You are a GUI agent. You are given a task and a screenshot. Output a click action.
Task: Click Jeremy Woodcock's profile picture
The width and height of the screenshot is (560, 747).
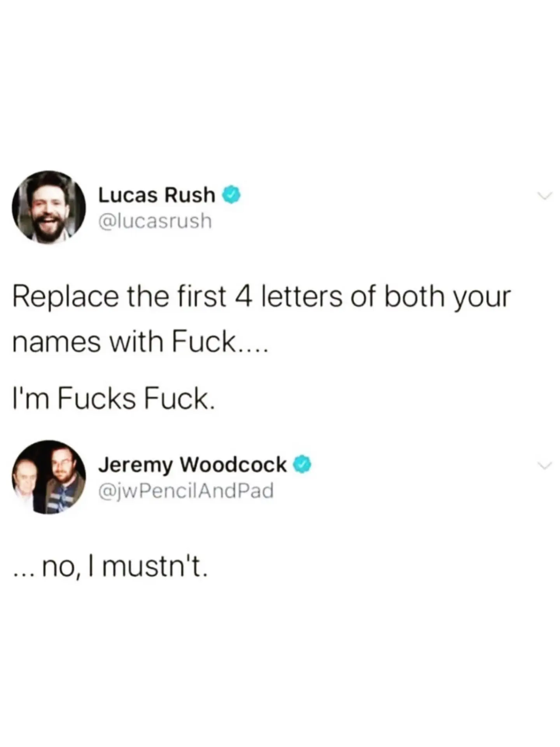coord(49,477)
